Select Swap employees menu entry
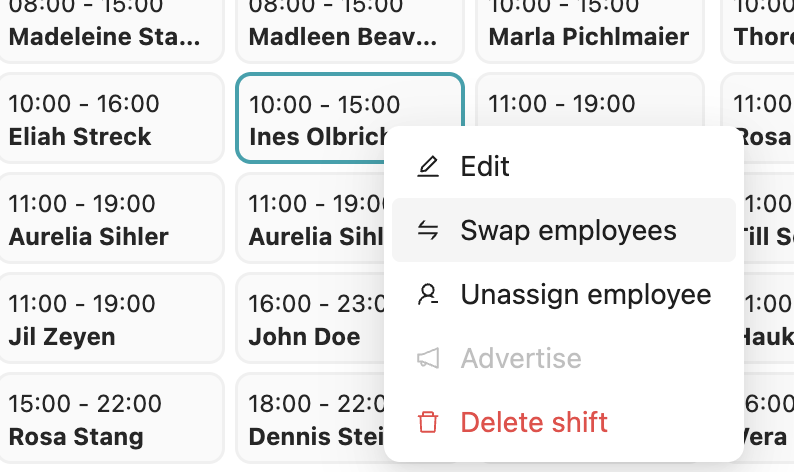The width and height of the screenshot is (794, 472). tap(567, 231)
